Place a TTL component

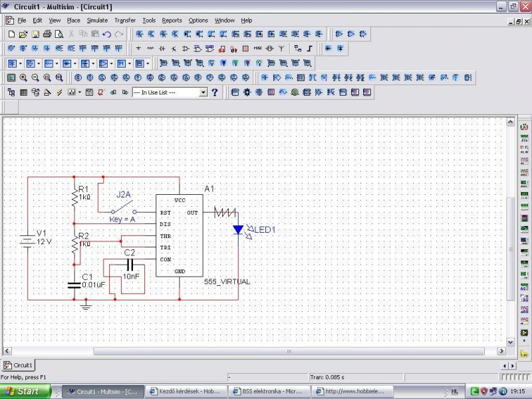tap(198, 49)
